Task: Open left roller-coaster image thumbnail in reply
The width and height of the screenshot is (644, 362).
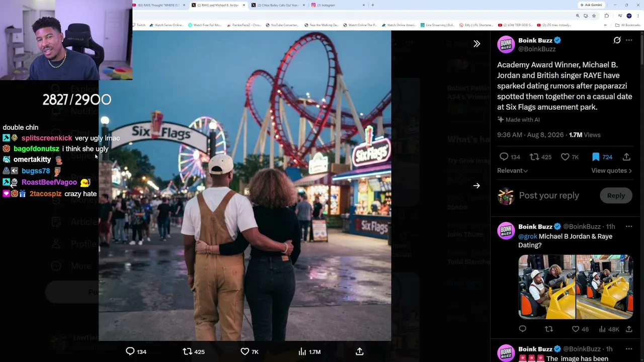Action: [x=547, y=287]
